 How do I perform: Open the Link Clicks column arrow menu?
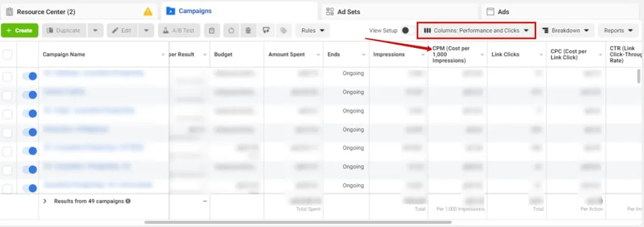(541, 55)
